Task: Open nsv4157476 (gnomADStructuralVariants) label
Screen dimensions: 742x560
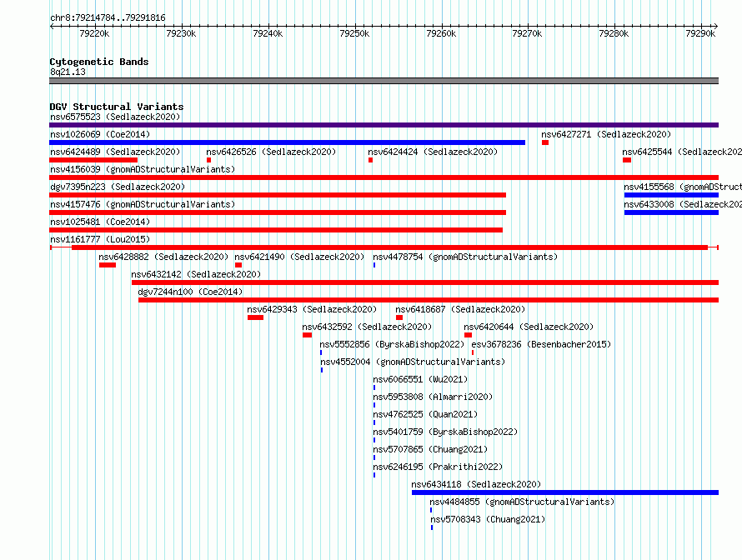Action: click(143, 204)
